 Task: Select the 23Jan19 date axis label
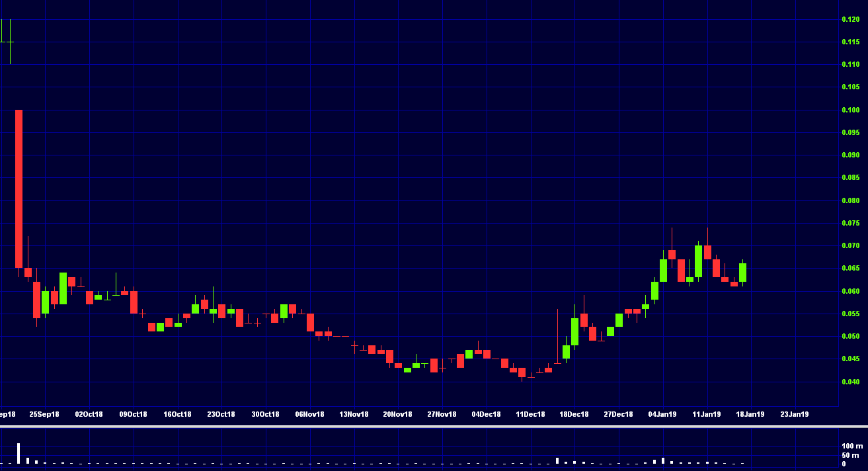click(x=795, y=414)
